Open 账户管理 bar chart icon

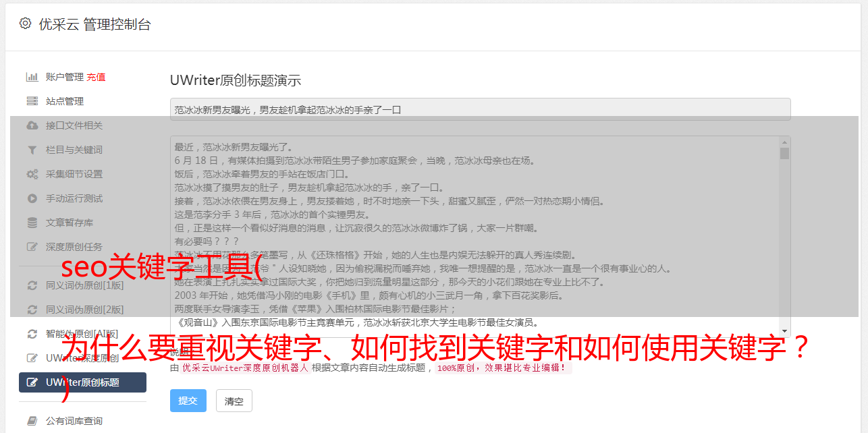pyautogui.click(x=32, y=77)
